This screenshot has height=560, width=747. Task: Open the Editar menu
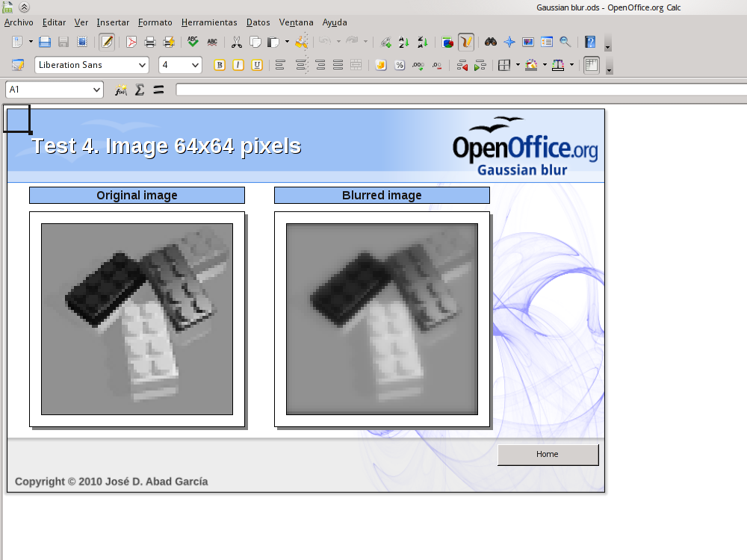54,22
